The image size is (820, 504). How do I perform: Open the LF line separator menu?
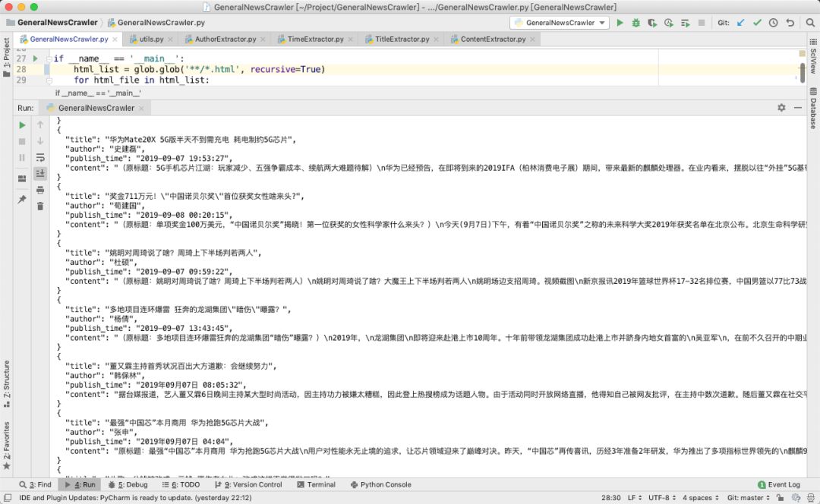(x=634, y=498)
